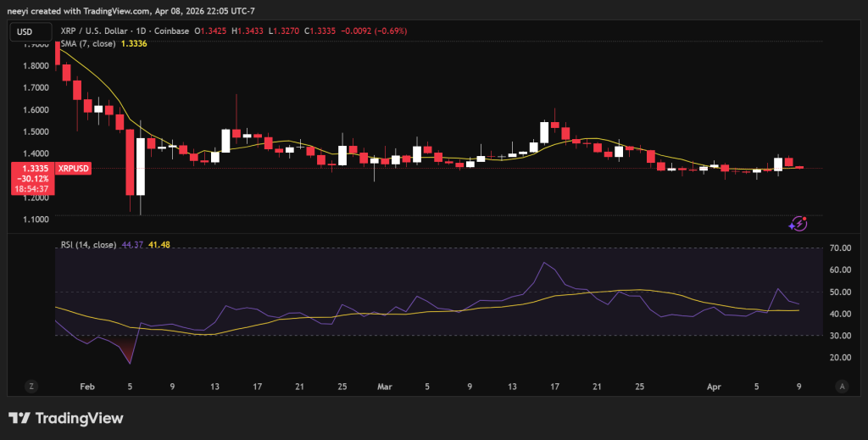Image resolution: width=868 pixels, height=440 pixels.
Task: Click the timezone Z button
Action: click(x=31, y=386)
